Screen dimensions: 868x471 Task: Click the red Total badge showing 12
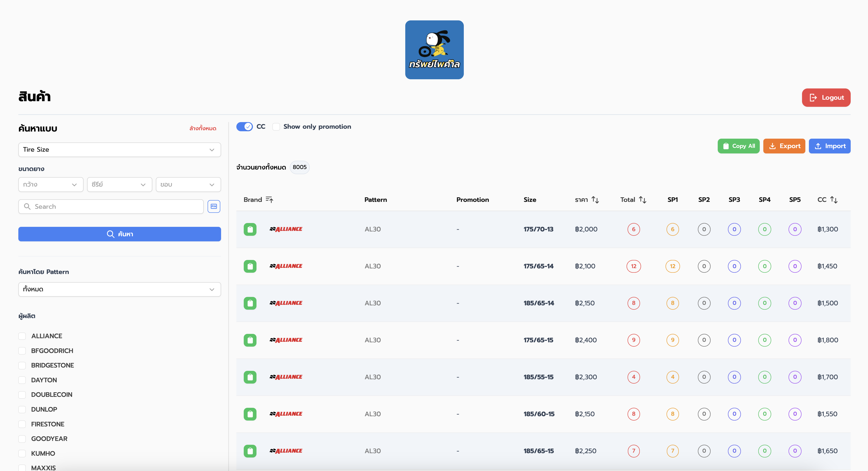(x=633, y=266)
